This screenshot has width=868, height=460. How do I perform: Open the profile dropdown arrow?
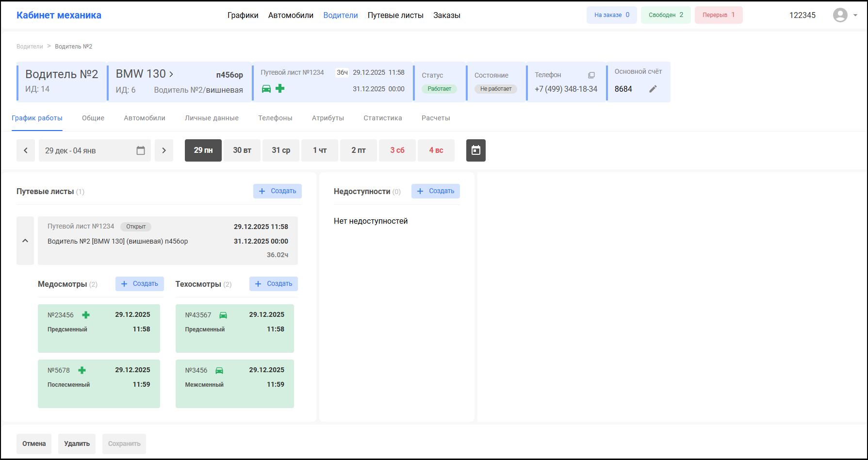point(855,15)
